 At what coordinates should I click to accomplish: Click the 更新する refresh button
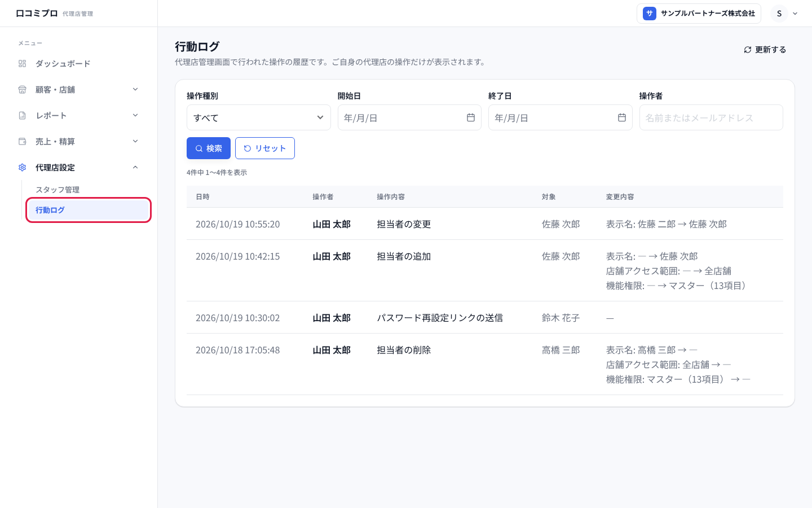[x=765, y=50]
